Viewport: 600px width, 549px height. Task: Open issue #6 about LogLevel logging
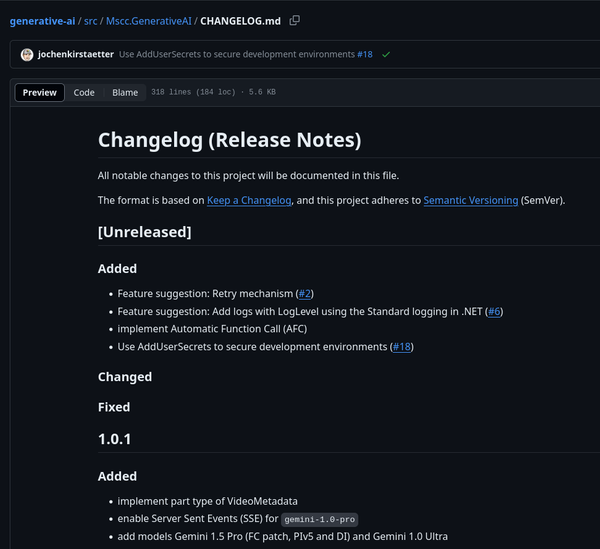pos(494,312)
